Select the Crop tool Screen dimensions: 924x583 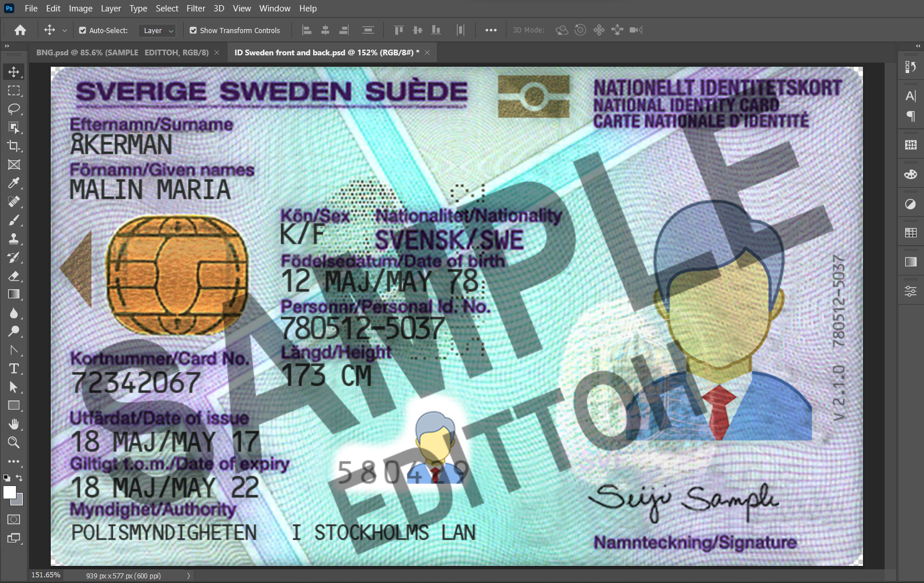[14, 146]
